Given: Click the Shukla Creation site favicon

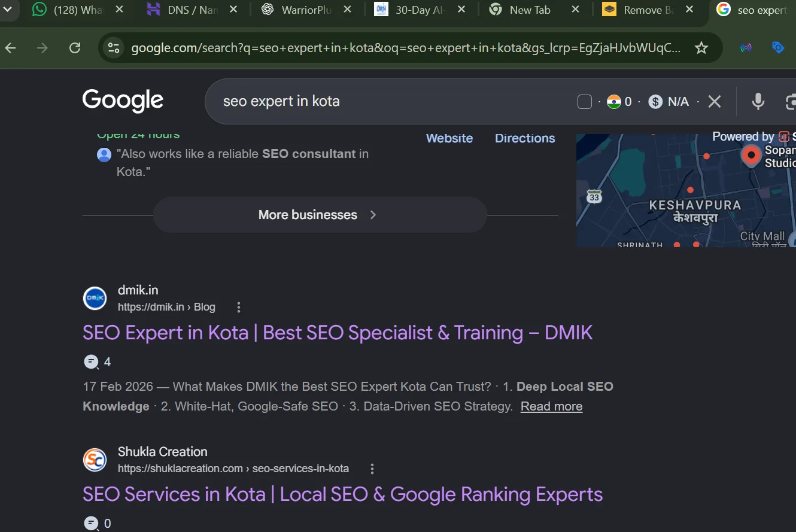Looking at the screenshot, I should 95,460.
